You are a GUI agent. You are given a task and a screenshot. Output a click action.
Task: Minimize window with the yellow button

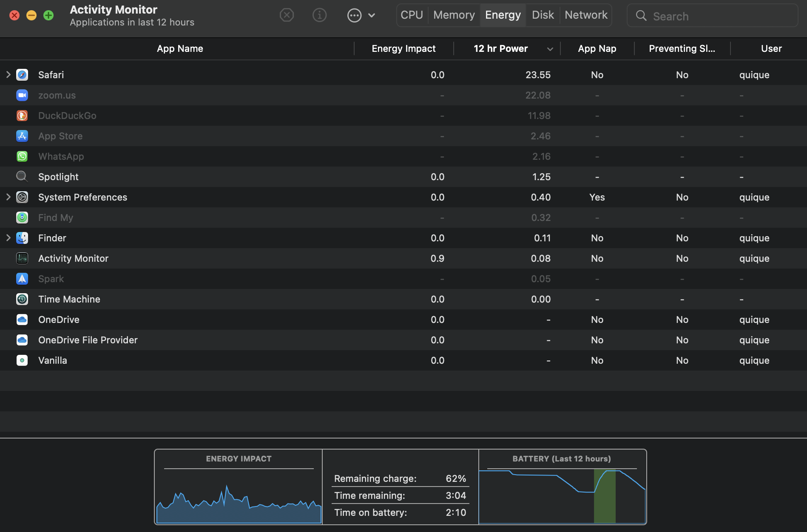(31, 16)
